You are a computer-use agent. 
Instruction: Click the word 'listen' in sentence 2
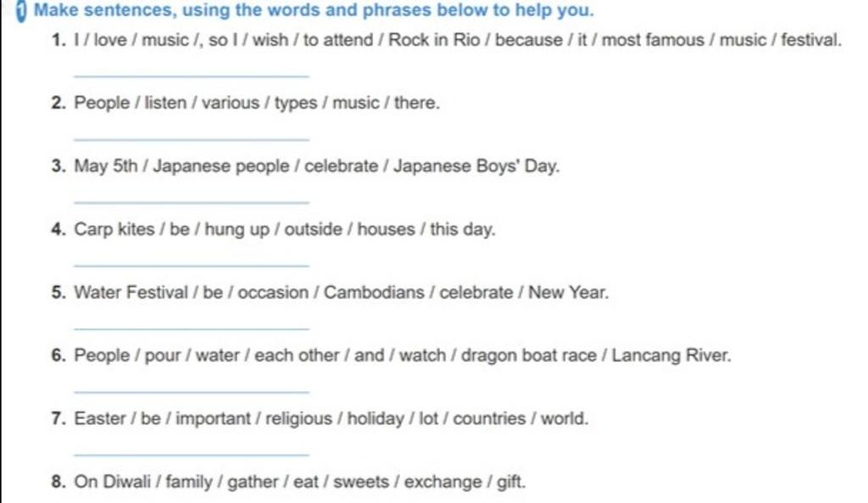coord(165,103)
